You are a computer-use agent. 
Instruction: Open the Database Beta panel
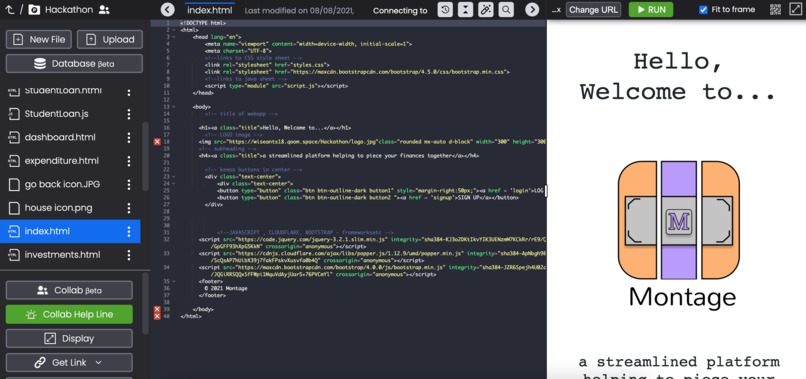tap(74, 64)
